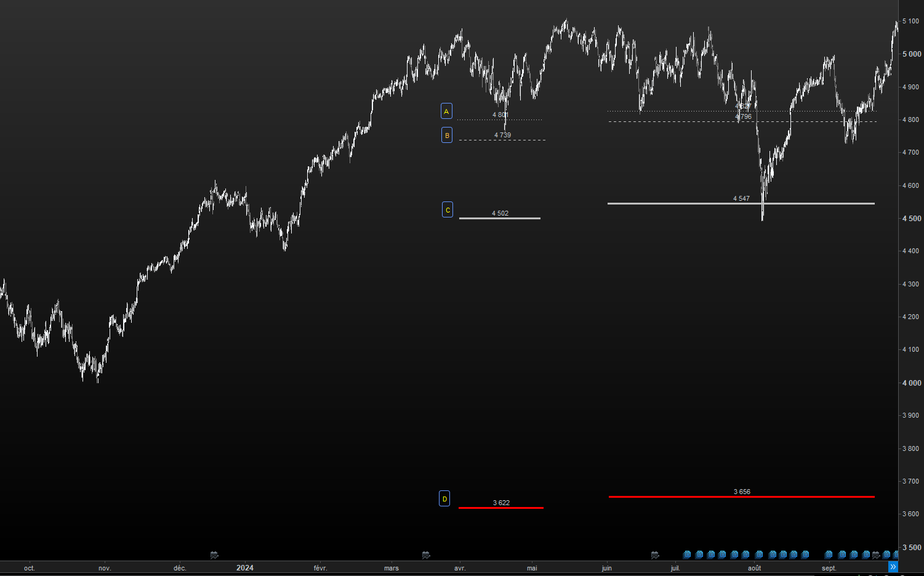Click the oct. label on time axis
Viewport: 924px width, 576px height.
30,568
